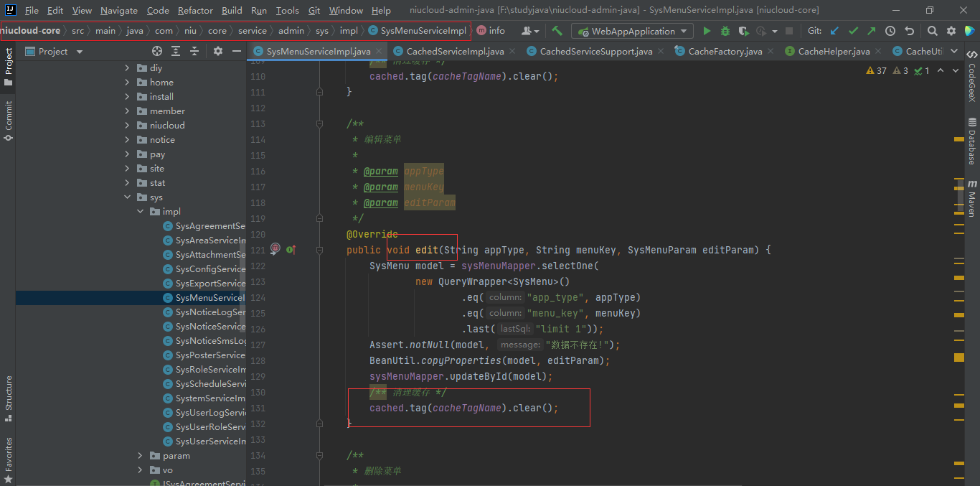Click the impl breadcrumb in navigation bar

(349, 31)
